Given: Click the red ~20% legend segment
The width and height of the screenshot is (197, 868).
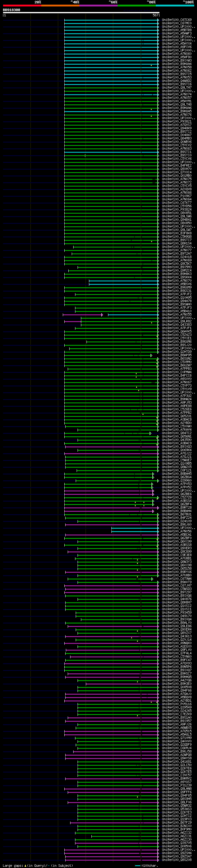Looking at the screenshot, I should tap(22, 6).
